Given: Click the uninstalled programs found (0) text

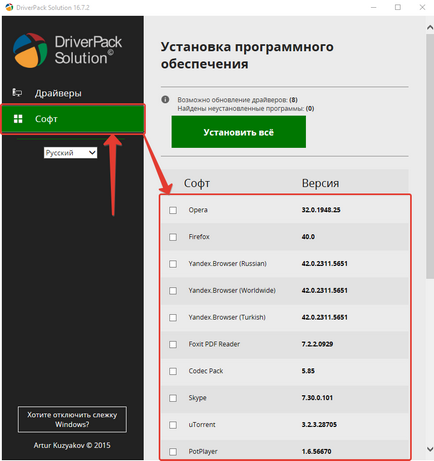Looking at the screenshot, I should (246, 108).
